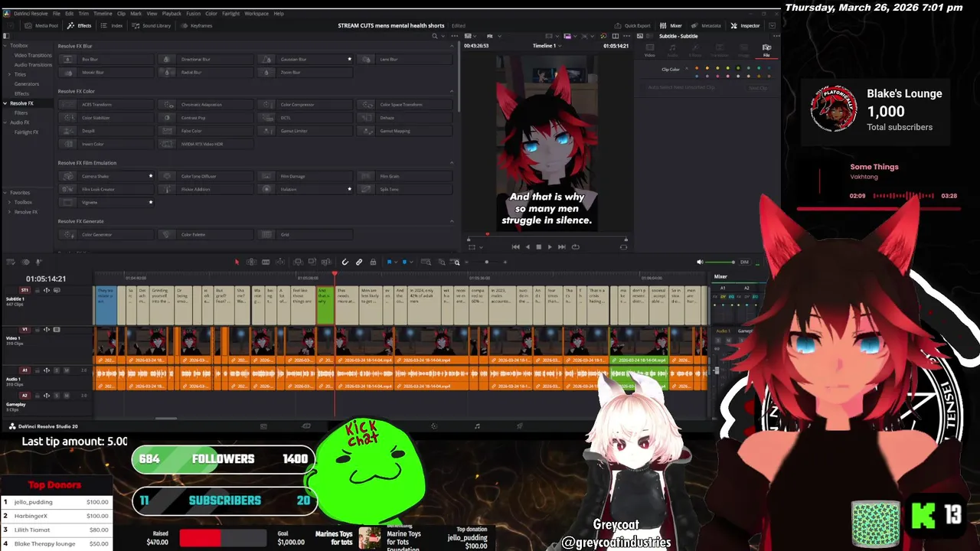Viewport: 980px width, 551px height.
Task: Toggle Linked Selection chain icon
Action: click(359, 262)
